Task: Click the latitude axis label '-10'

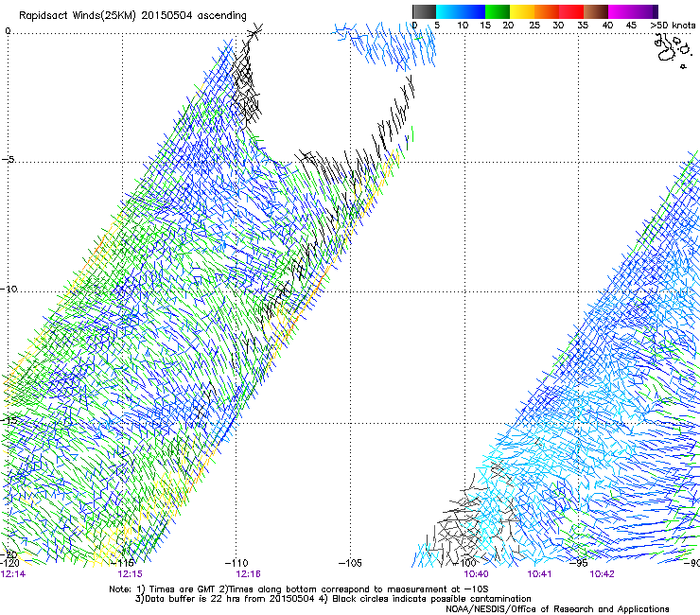Action: 9,289
